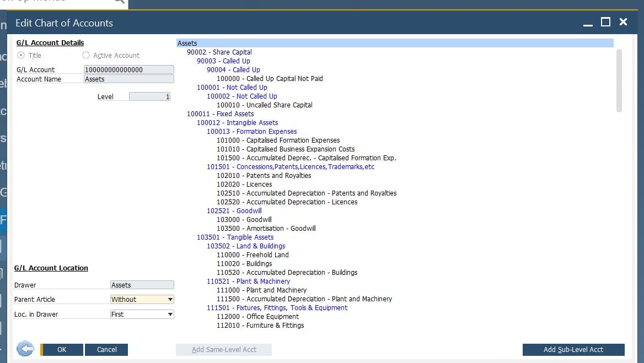Select the Title radio button
644x363 pixels.
(22, 56)
